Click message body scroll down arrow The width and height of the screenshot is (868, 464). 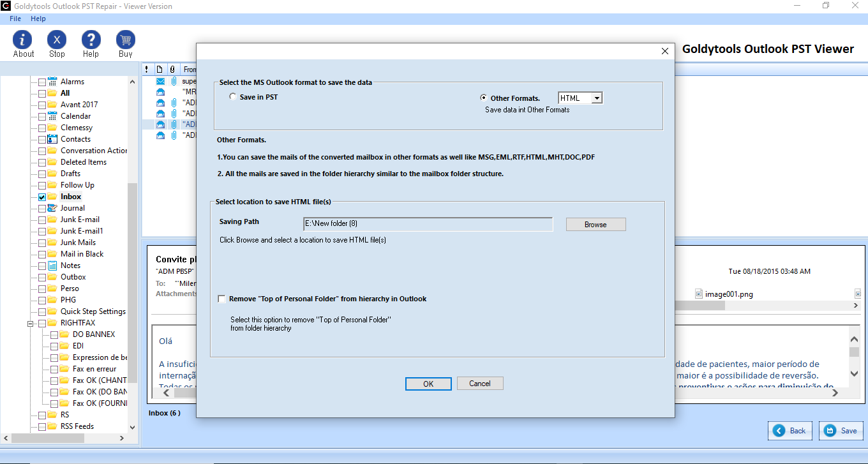point(854,373)
